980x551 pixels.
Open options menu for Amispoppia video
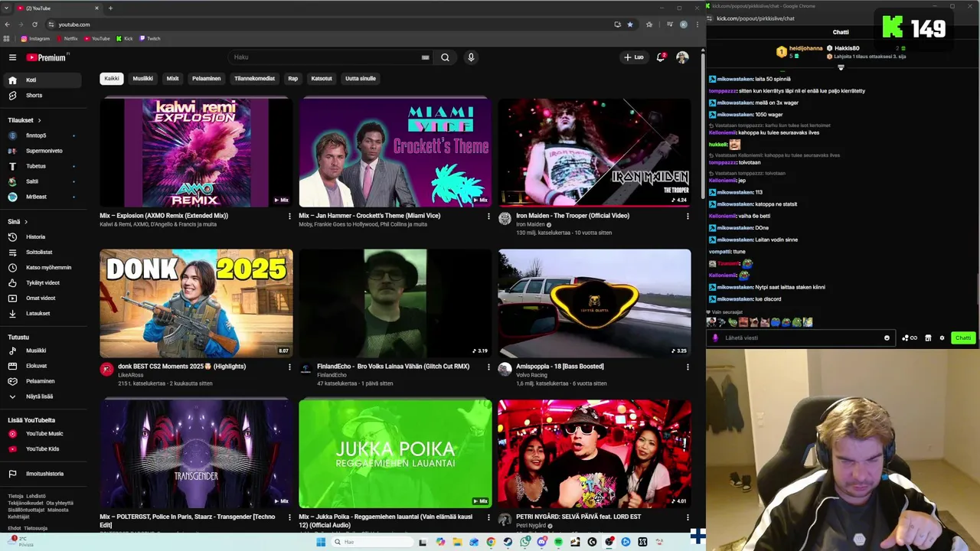click(x=687, y=367)
